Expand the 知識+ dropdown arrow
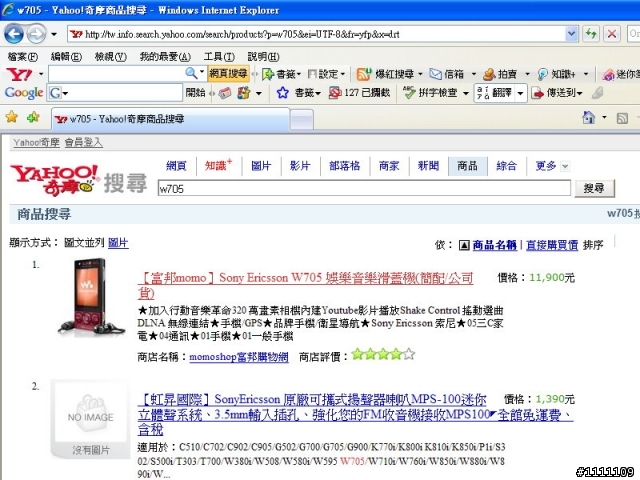Image resolution: width=640 pixels, height=480 pixels. coord(586,74)
